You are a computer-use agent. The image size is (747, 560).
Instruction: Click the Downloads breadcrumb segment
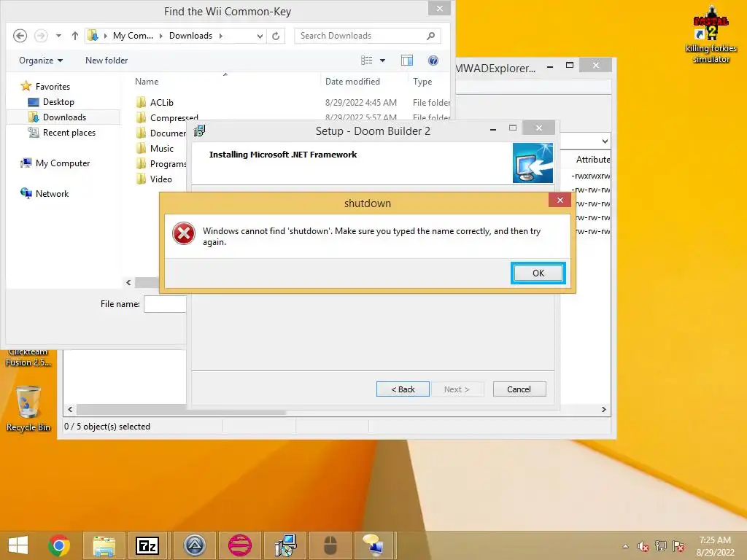tap(190, 36)
